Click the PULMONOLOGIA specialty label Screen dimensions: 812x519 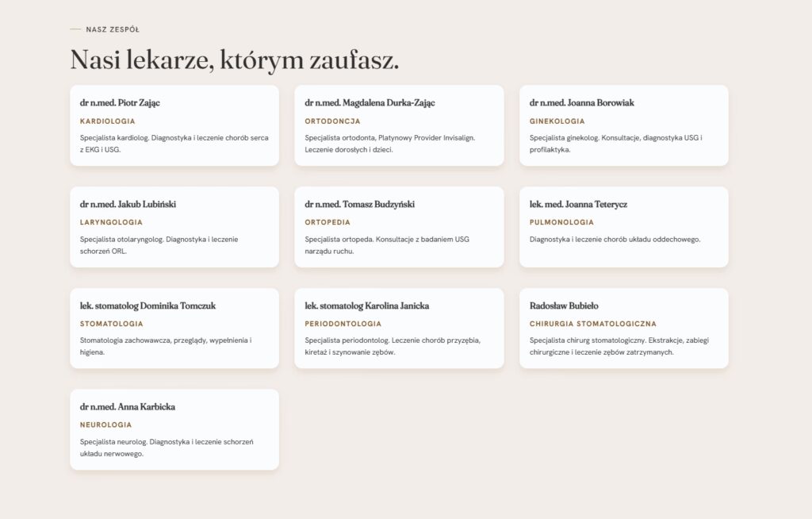tap(561, 222)
